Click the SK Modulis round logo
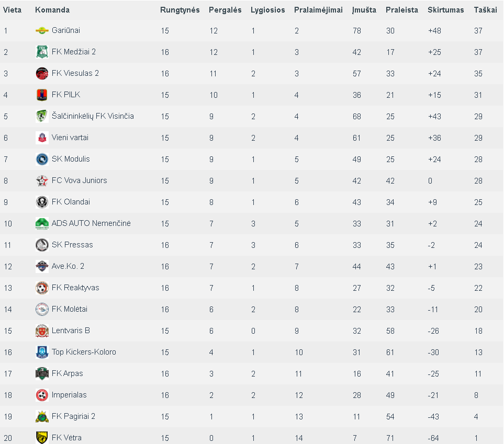The width and height of the screenshot is (504, 444). (42, 159)
